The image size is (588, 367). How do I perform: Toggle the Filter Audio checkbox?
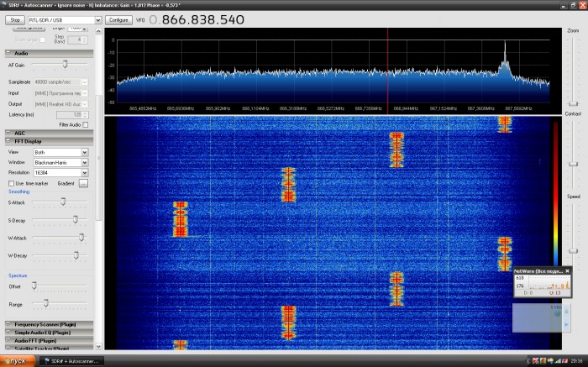coord(86,124)
